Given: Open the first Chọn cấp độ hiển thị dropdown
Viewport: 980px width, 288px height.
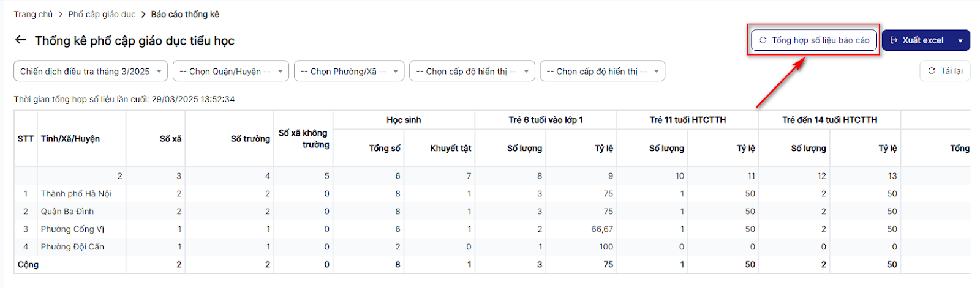Looking at the screenshot, I should 472,72.
